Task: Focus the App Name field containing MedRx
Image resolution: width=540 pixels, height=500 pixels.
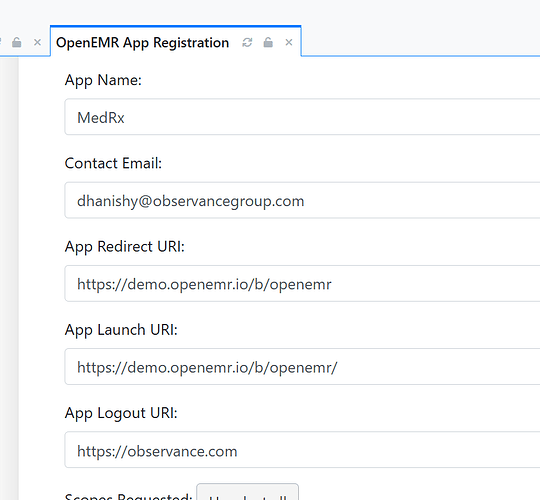Action: (x=302, y=117)
